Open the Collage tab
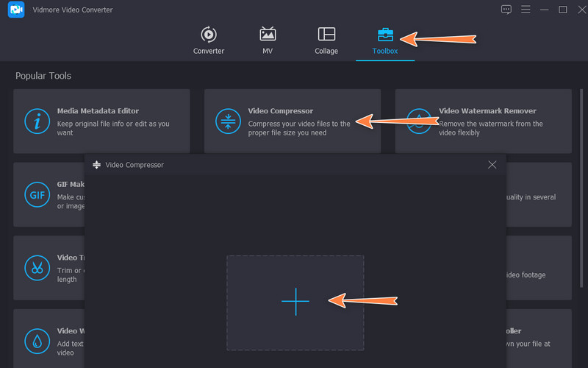The width and height of the screenshot is (588, 368). 326,42
